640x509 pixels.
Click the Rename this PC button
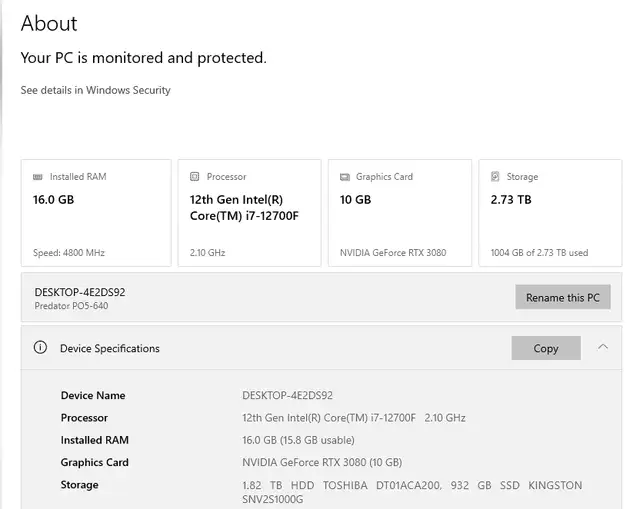pos(563,297)
